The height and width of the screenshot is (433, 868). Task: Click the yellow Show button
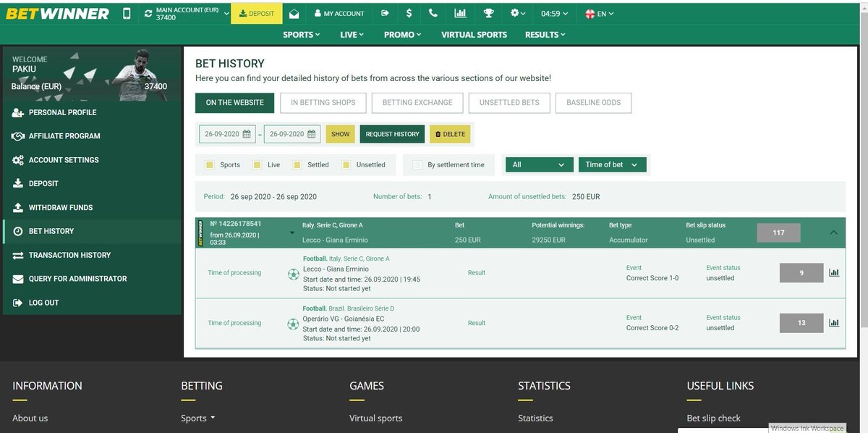[x=341, y=134]
